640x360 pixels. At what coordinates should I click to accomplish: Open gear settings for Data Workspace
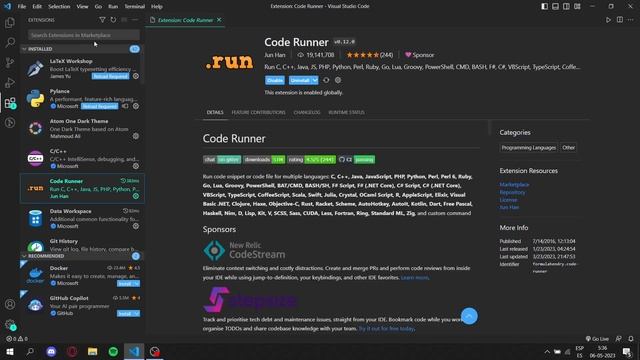(136, 226)
